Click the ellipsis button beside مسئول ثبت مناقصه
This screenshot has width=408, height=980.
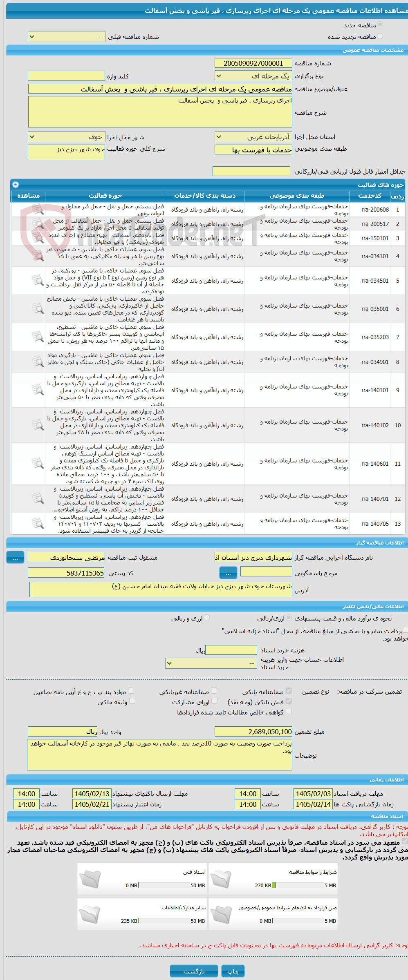click(16, 558)
